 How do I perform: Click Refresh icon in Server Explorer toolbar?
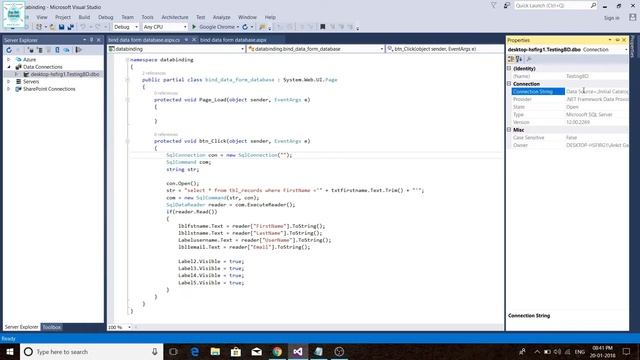click(x=9, y=50)
